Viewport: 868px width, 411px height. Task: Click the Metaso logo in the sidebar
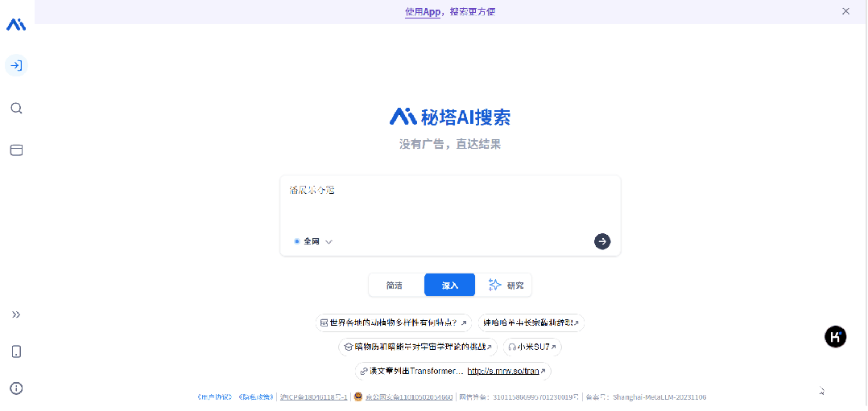16,24
